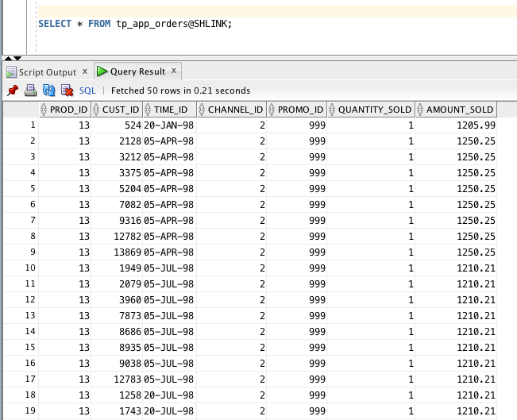Sort by the PROD_ID column header
The height and width of the screenshot is (420, 517).
click(x=68, y=110)
